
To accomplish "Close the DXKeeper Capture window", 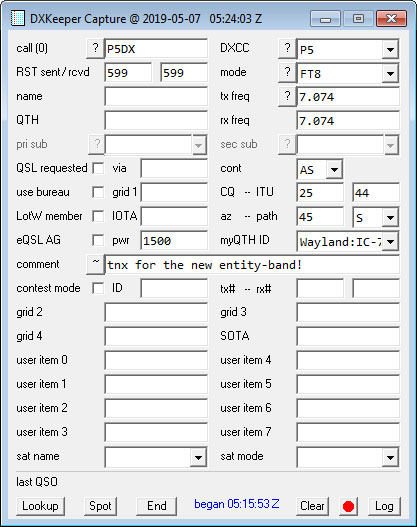I will 391,18.
